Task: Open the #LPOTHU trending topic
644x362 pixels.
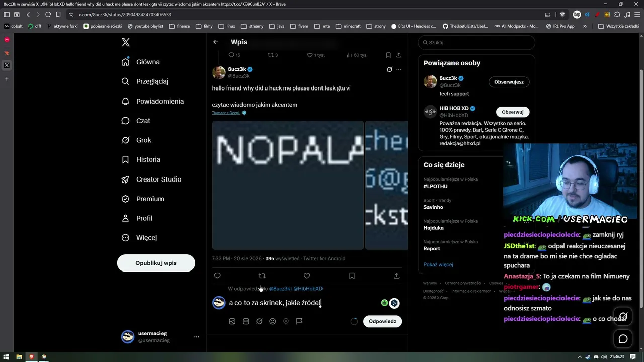Action: click(x=435, y=186)
